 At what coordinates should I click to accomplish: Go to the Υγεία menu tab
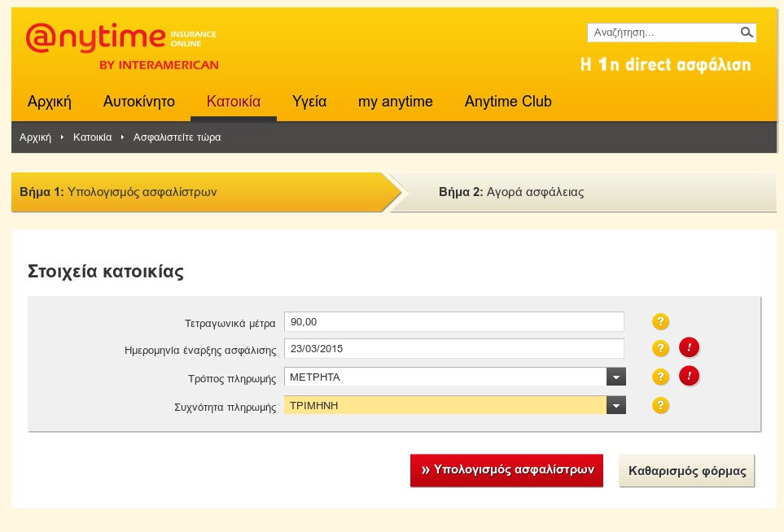(309, 102)
